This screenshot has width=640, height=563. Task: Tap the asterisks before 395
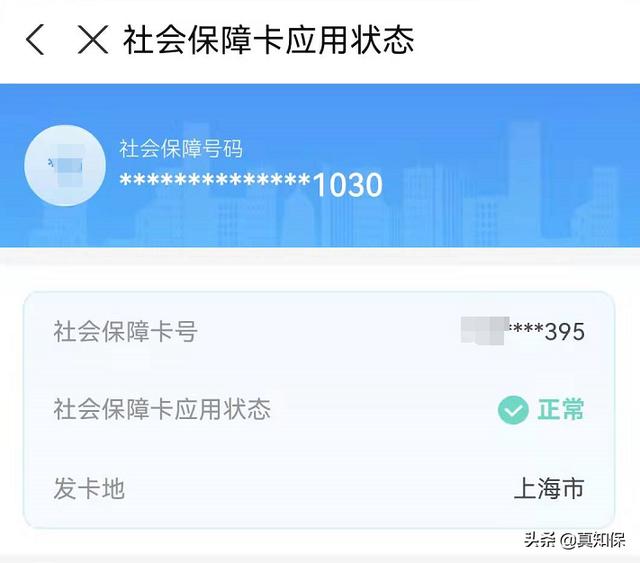pyautogui.click(x=527, y=328)
